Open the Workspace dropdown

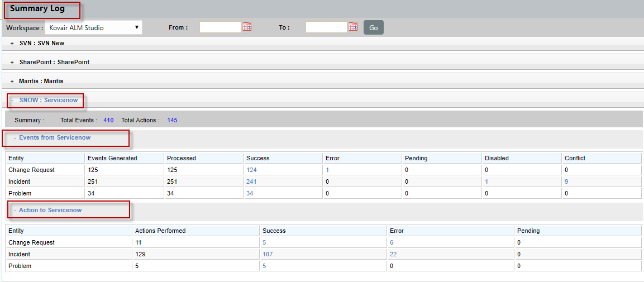(93, 27)
